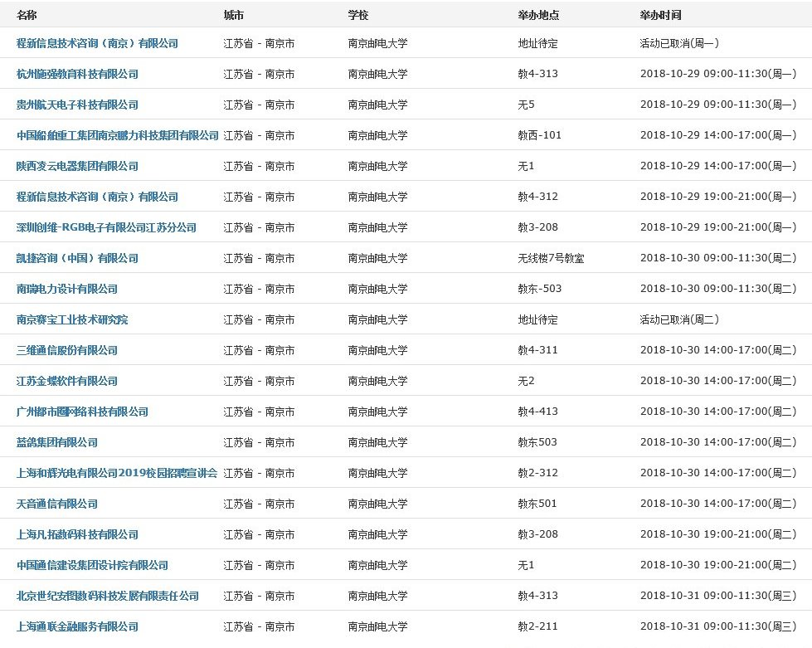This screenshot has width=812, height=648.
Task: Open 南京赛宝工业技术研究院 link
Action: (72, 319)
